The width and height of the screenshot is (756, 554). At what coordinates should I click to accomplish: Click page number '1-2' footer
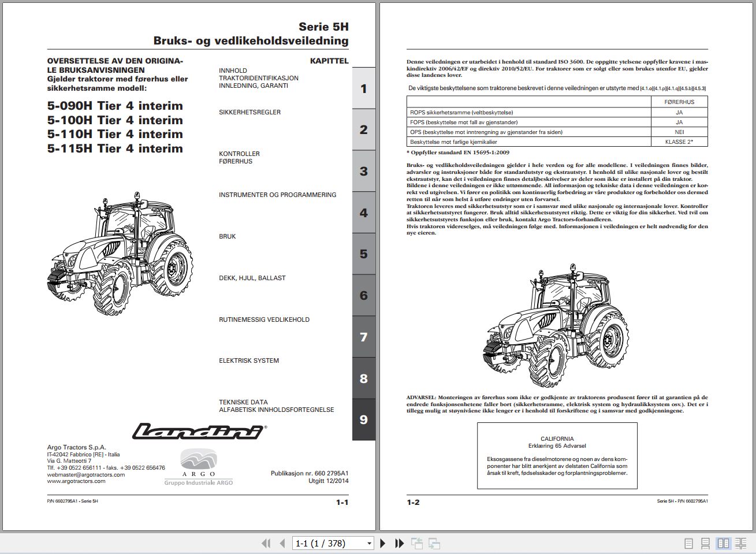(413, 502)
